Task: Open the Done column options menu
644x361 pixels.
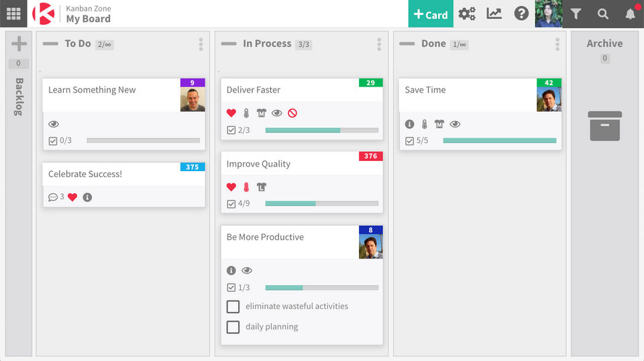Action: 557,44
